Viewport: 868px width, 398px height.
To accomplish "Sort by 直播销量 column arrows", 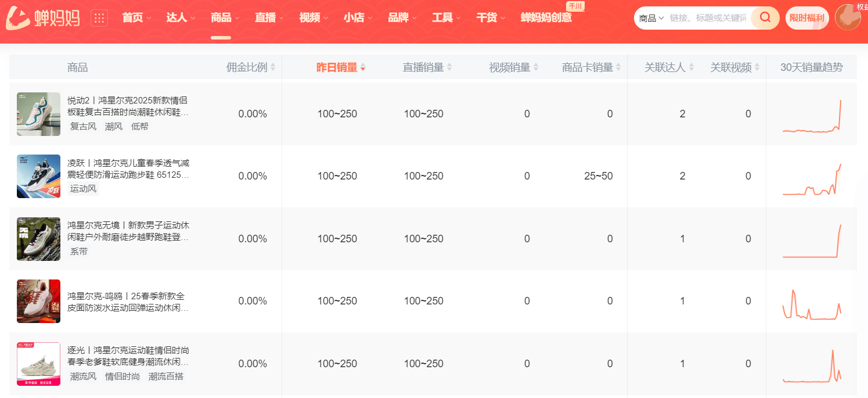I will [449, 67].
